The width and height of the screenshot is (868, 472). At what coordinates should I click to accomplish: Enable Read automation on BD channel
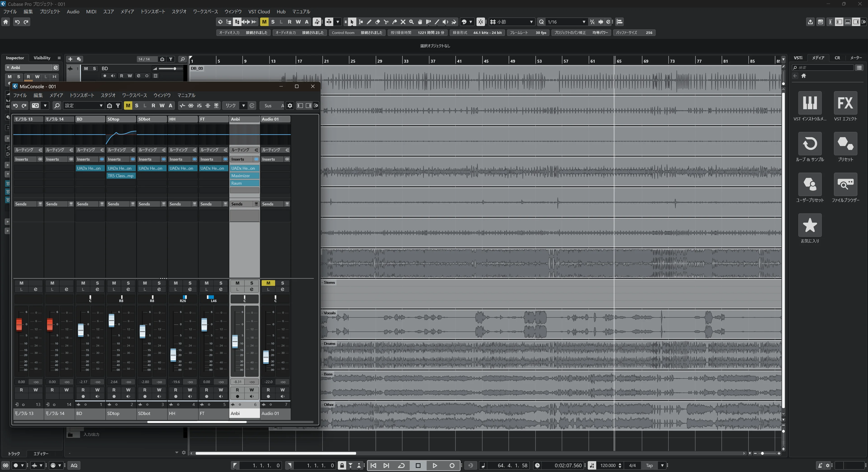click(83, 390)
